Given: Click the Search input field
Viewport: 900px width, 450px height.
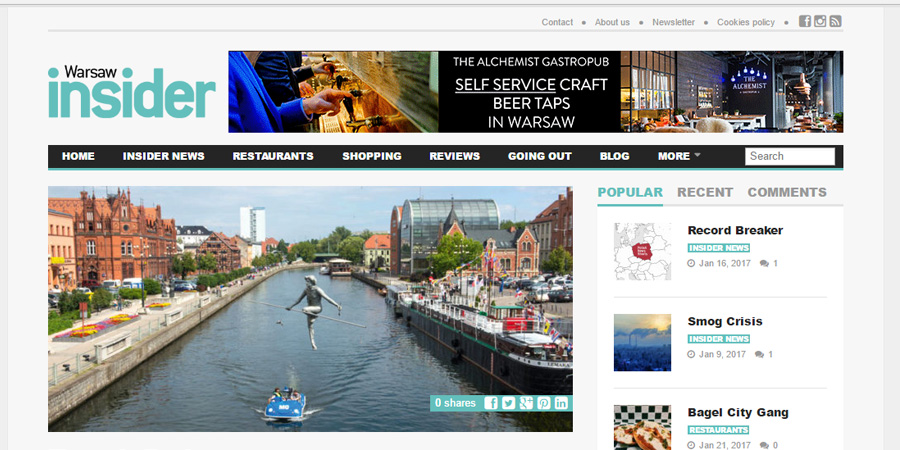Looking at the screenshot, I should (790, 156).
